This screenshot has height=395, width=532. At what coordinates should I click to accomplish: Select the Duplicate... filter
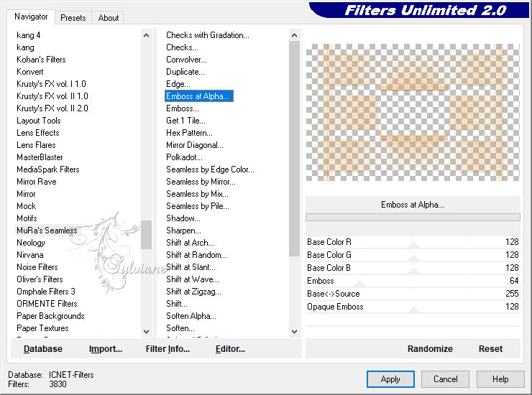(x=185, y=72)
